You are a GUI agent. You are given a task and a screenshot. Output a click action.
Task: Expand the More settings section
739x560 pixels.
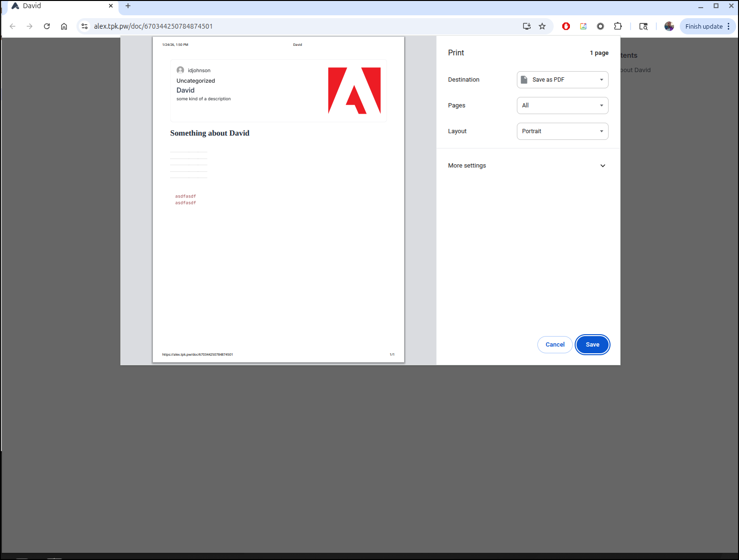528,166
